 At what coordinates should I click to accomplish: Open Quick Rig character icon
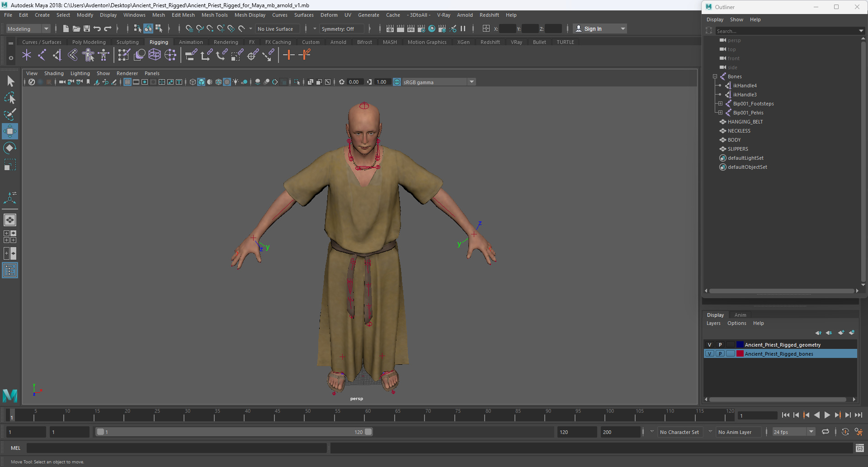tap(88, 55)
